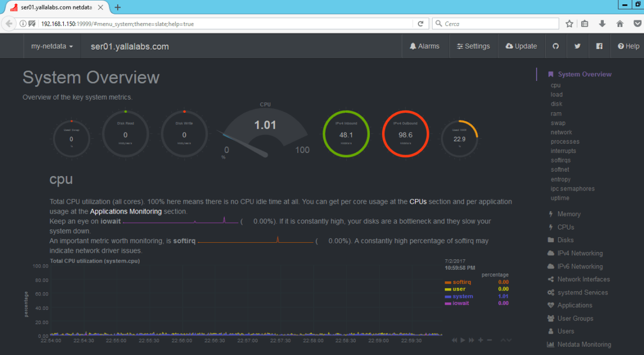Click the Network Interfaces share icon
This screenshot has height=355, width=644.
coord(550,279)
